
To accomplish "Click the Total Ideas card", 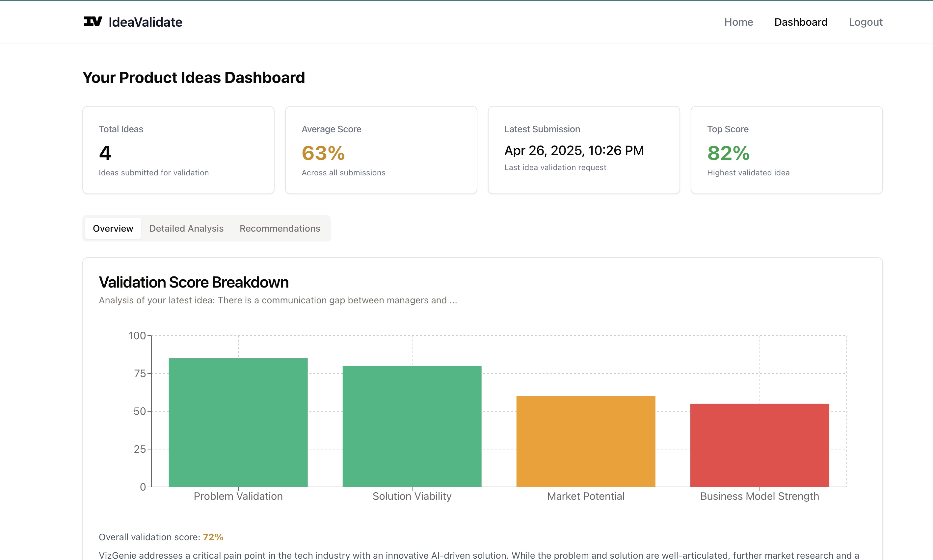I will pyautogui.click(x=178, y=150).
